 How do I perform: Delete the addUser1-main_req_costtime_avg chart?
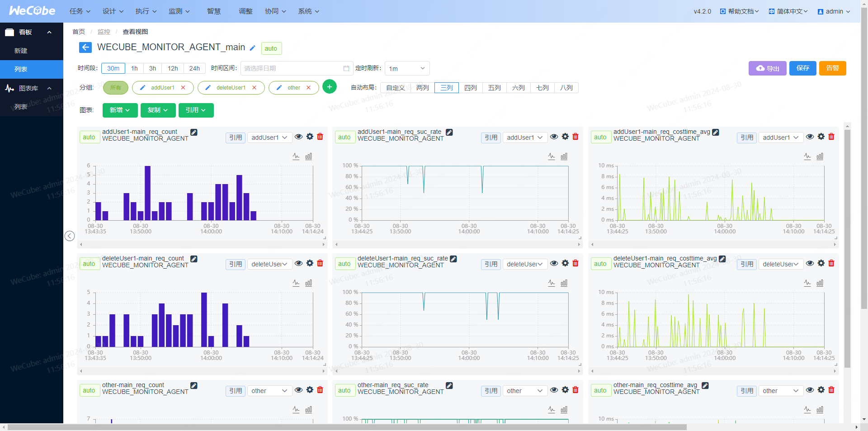831,137
